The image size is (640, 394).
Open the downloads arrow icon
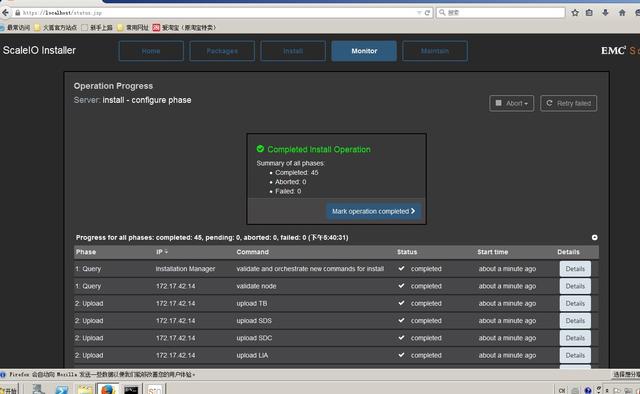click(x=605, y=13)
